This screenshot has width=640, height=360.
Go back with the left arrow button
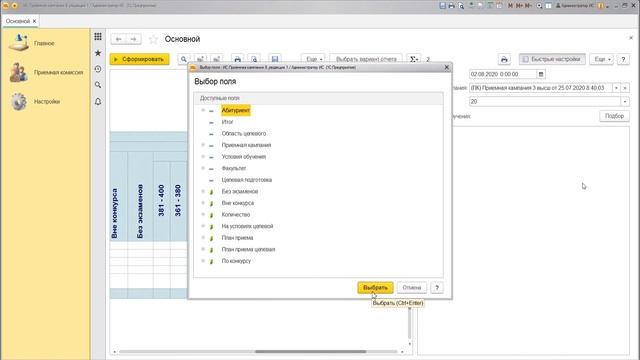pyautogui.click(x=118, y=39)
